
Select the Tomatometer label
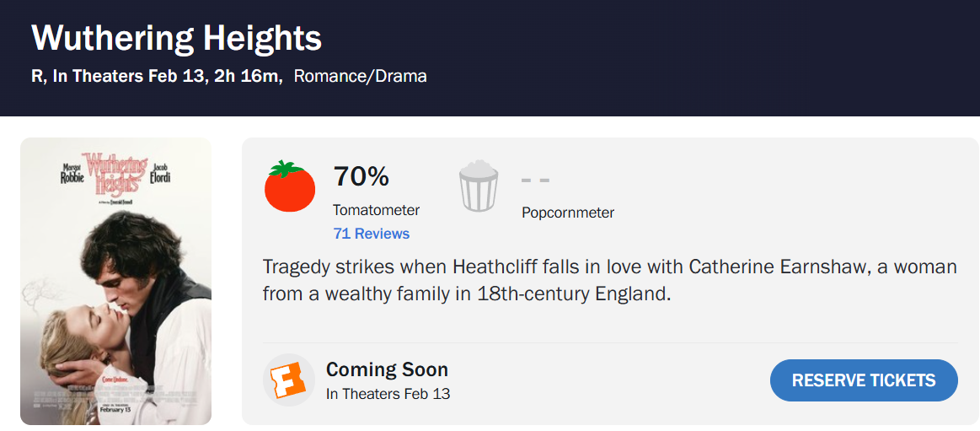pyautogui.click(x=376, y=210)
